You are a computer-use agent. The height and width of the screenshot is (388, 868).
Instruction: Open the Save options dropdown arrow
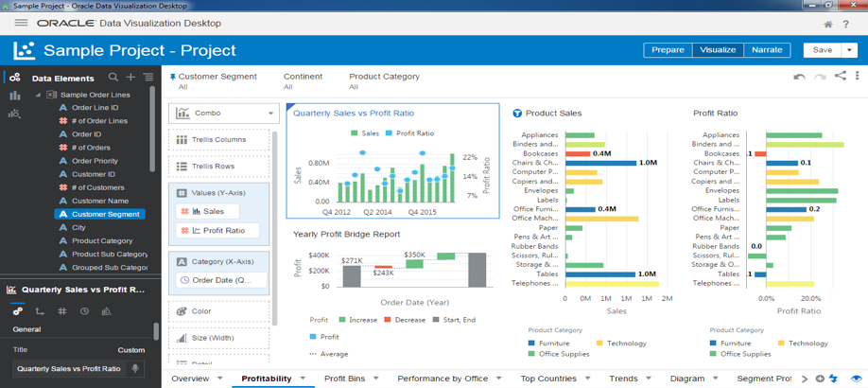849,50
